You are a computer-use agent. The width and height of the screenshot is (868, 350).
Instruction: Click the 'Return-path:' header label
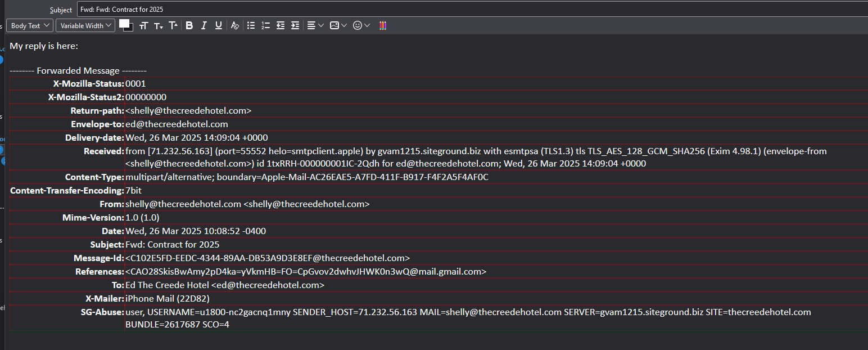point(97,111)
